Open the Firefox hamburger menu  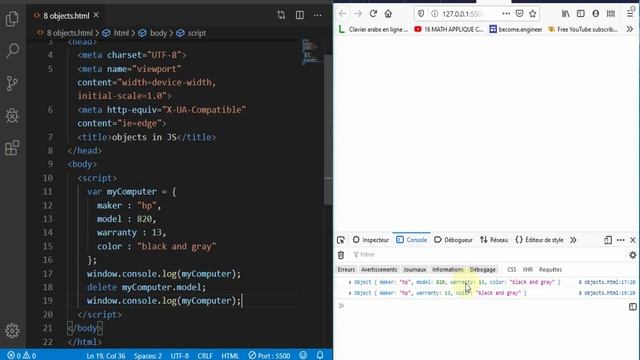point(630,13)
